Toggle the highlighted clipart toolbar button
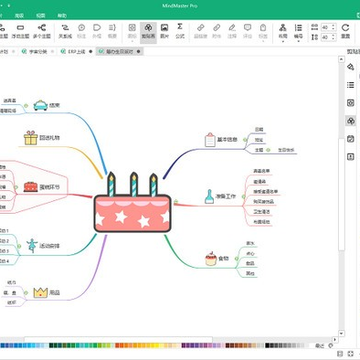 pos(148,32)
